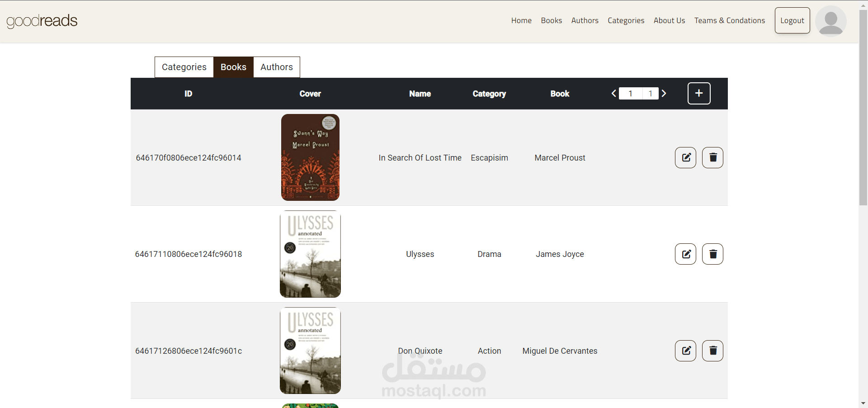This screenshot has height=408, width=868.
Task: Click the scrollbar up arrow
Action: click(x=863, y=5)
